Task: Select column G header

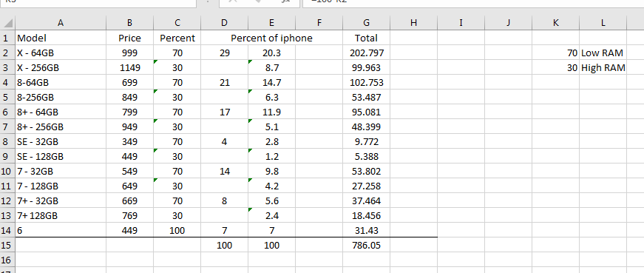Action: 366,23
